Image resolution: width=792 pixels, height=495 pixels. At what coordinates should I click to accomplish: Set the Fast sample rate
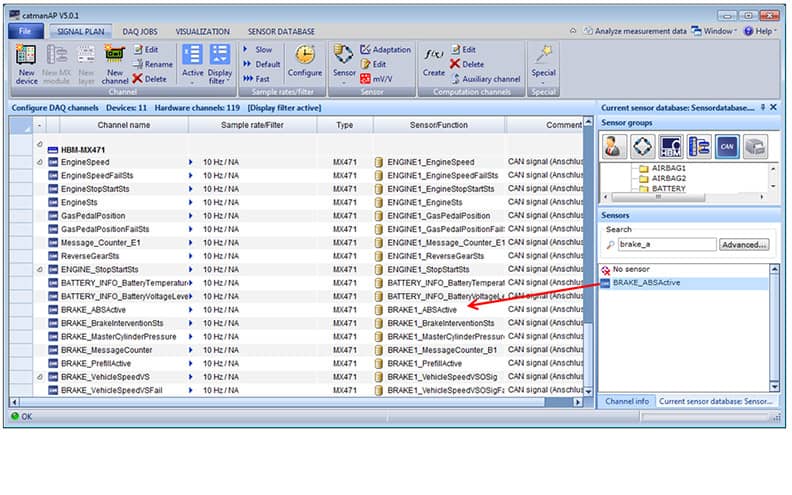(x=256, y=79)
